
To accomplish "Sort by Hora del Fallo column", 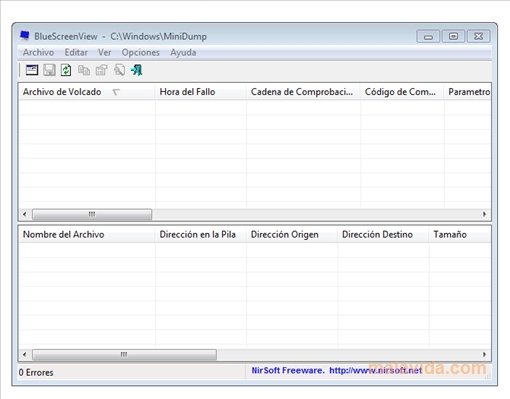I will [x=201, y=92].
